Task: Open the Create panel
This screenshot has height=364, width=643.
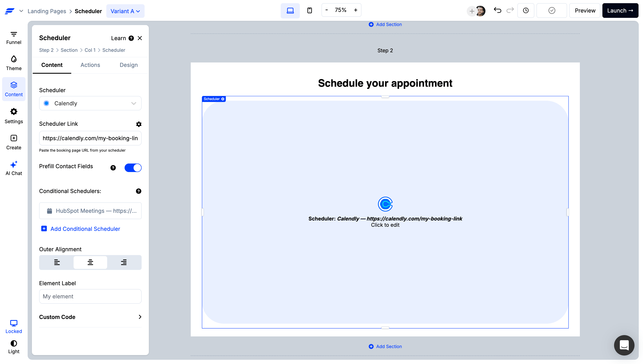Action: click(x=14, y=142)
